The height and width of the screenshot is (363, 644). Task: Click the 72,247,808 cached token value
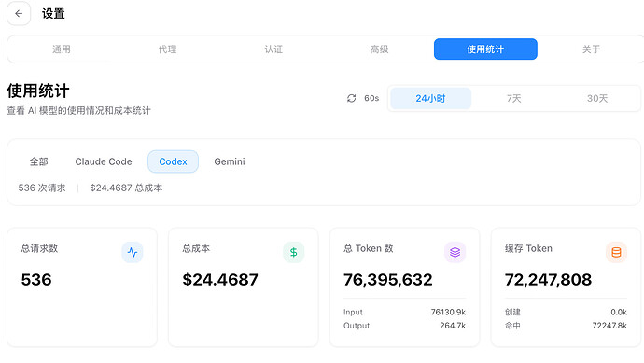pos(548,280)
